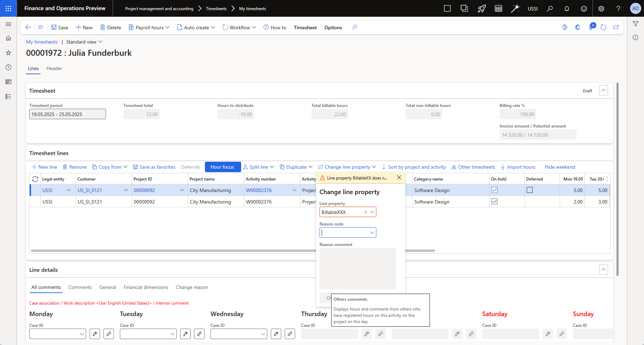The height and width of the screenshot is (345, 644).
Task: Toggle Deferred checkbox in first row
Action: [x=530, y=190]
